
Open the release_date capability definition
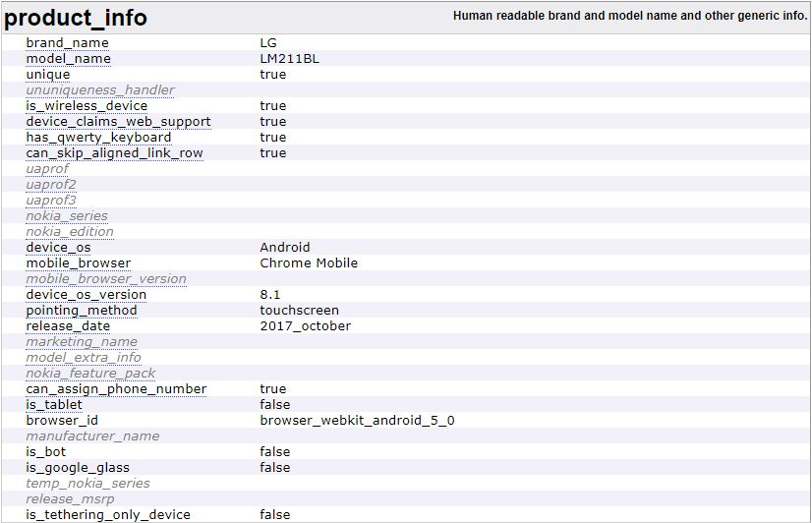pyautogui.click(x=68, y=326)
